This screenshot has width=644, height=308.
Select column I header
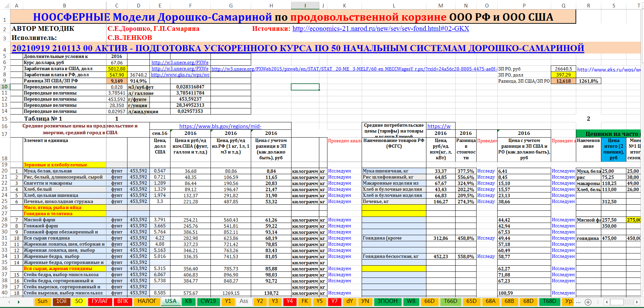(305, 5)
